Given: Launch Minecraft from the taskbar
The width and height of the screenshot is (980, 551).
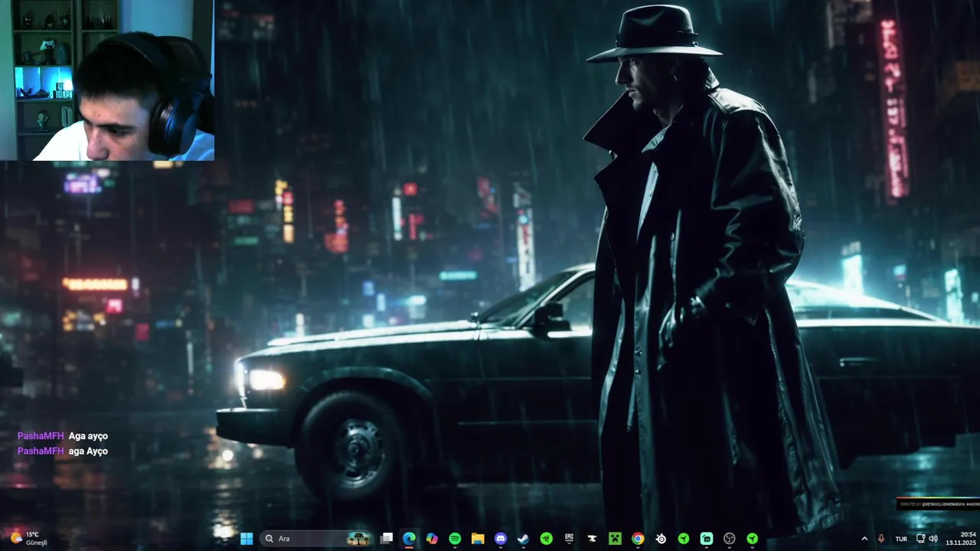Looking at the screenshot, I should (615, 539).
